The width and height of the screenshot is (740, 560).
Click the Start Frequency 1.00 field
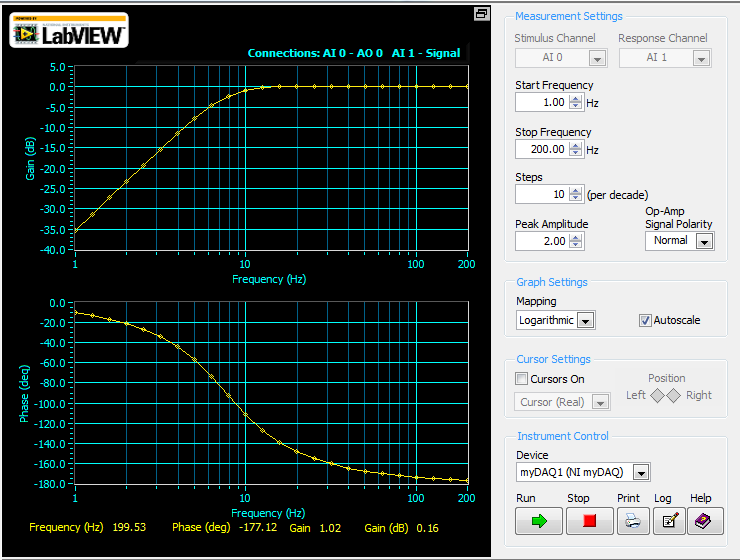coord(542,102)
